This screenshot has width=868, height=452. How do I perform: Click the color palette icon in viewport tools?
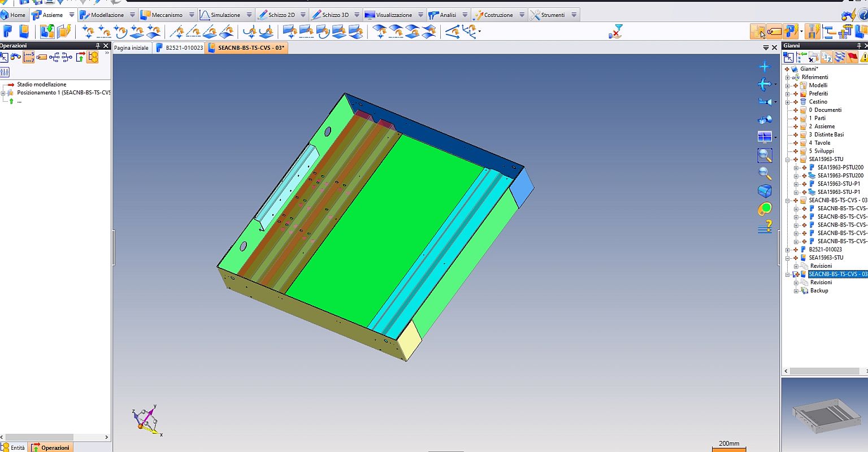point(765,209)
